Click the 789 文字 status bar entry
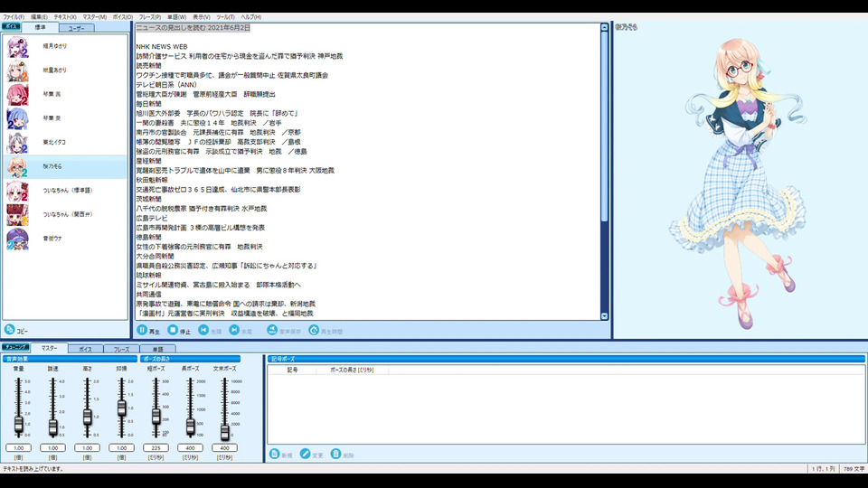The height and width of the screenshot is (488, 868). tap(854, 469)
